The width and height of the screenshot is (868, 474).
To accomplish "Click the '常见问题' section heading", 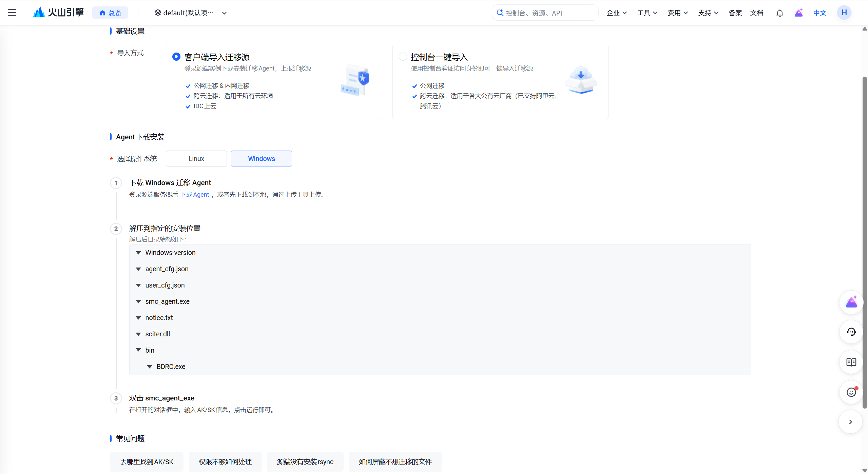I will pos(130,439).
